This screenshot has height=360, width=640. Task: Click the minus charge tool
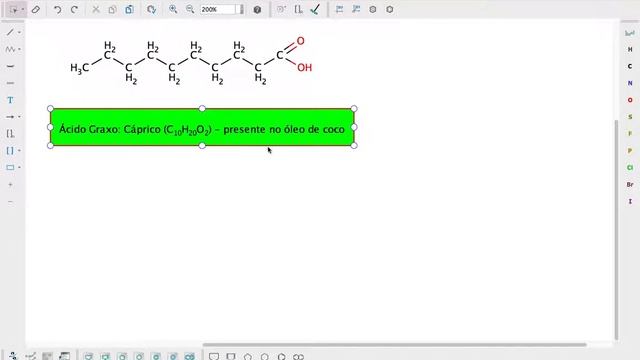pos(10,202)
